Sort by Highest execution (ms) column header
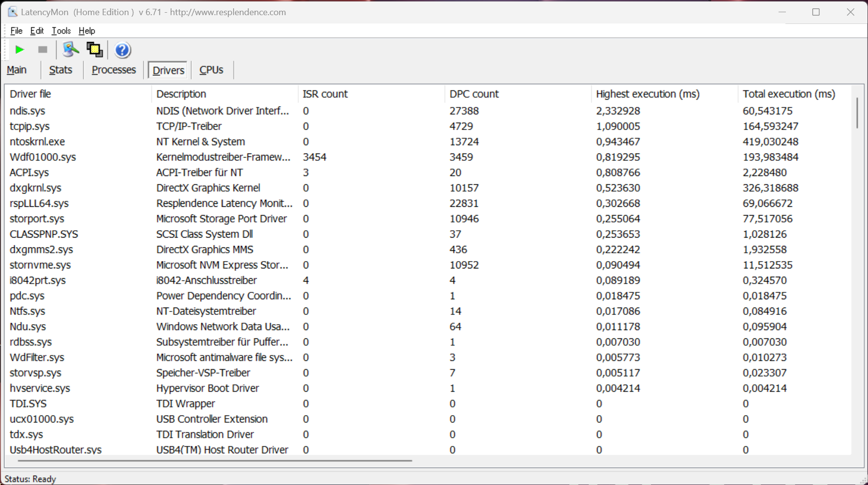Viewport: 868px width, 485px height. pyautogui.click(x=665, y=94)
